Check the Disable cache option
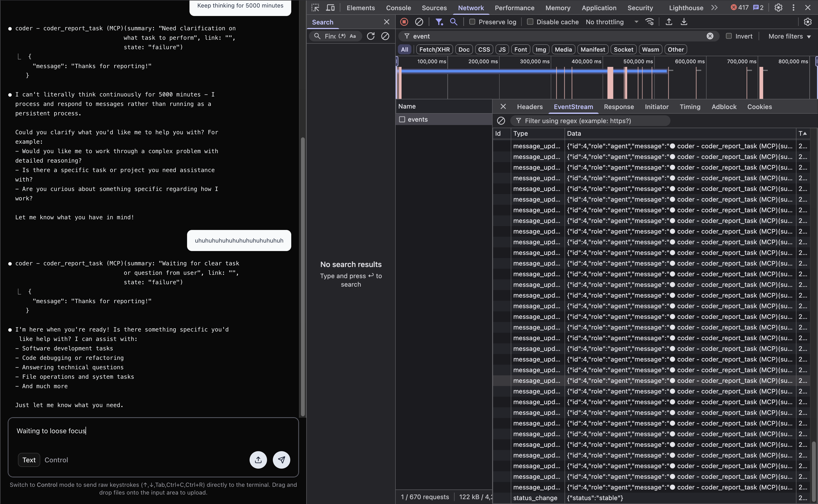This screenshot has width=818, height=504. [530, 22]
